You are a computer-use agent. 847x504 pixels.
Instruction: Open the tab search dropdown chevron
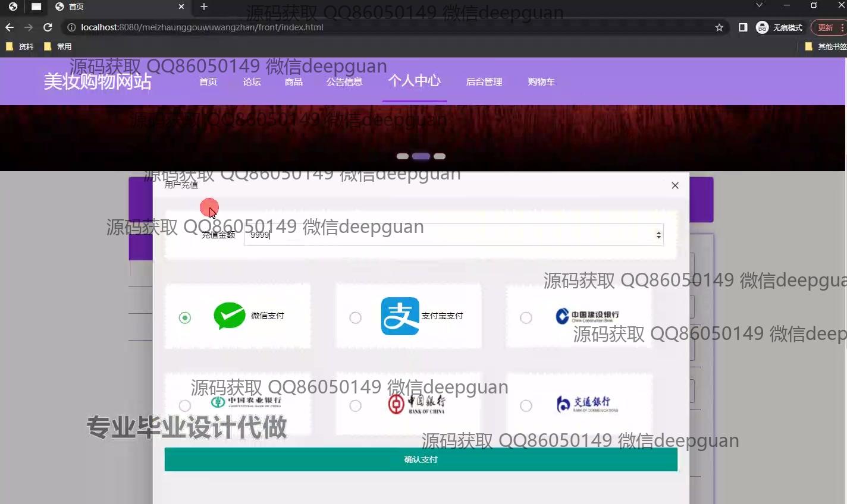(x=759, y=5)
